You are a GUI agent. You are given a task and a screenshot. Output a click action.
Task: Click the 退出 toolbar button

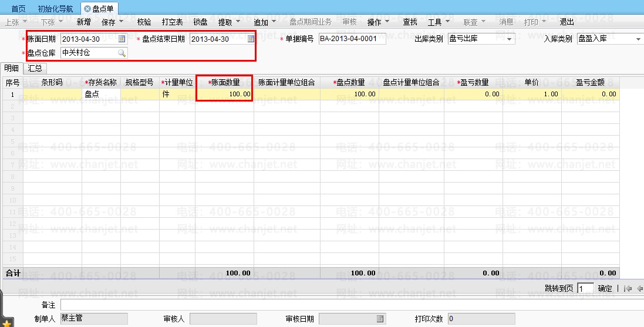tap(567, 22)
